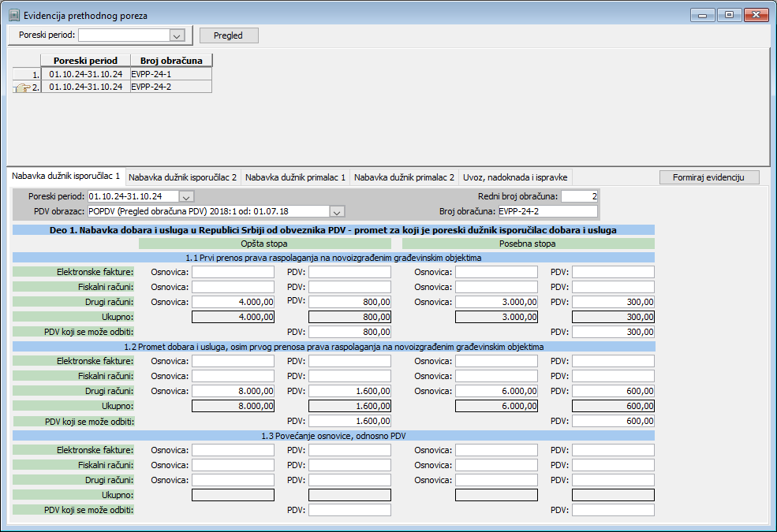Click section 1.2 PDV koji se može odbiti 1.600,00
The height and width of the screenshot is (532, 777).
(350, 421)
